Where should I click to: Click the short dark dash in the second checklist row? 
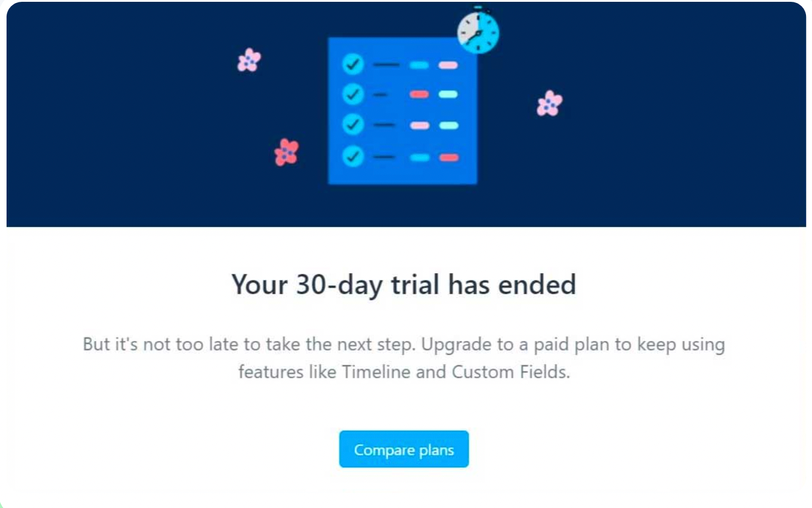380,94
